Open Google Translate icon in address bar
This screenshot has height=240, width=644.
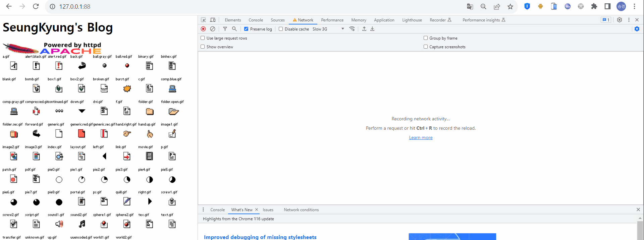click(x=470, y=6)
